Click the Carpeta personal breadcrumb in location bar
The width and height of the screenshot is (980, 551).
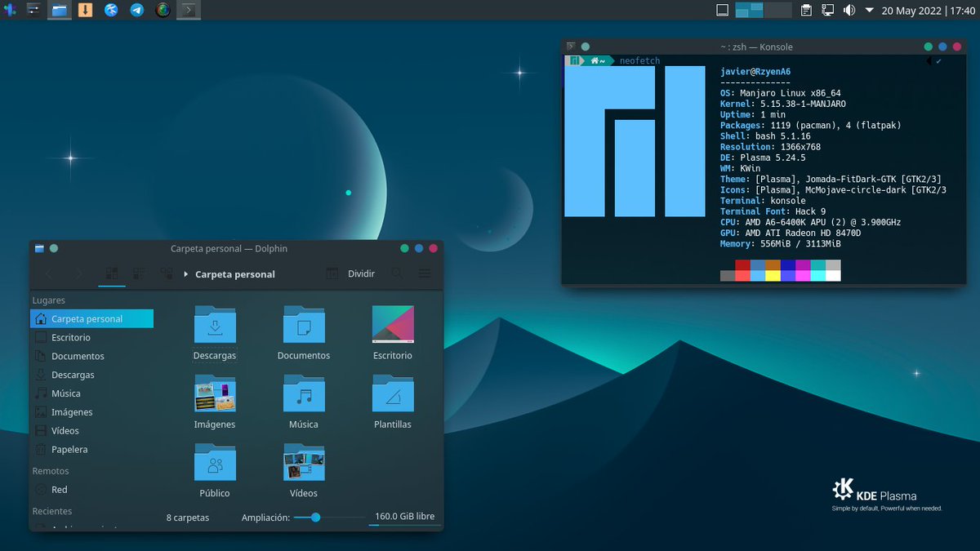coord(235,274)
